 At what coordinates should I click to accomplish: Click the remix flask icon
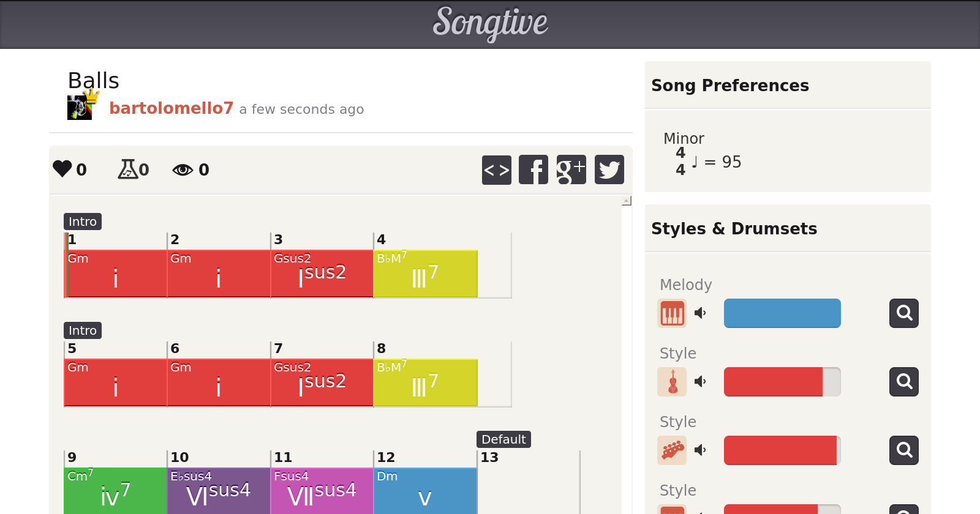[127, 169]
